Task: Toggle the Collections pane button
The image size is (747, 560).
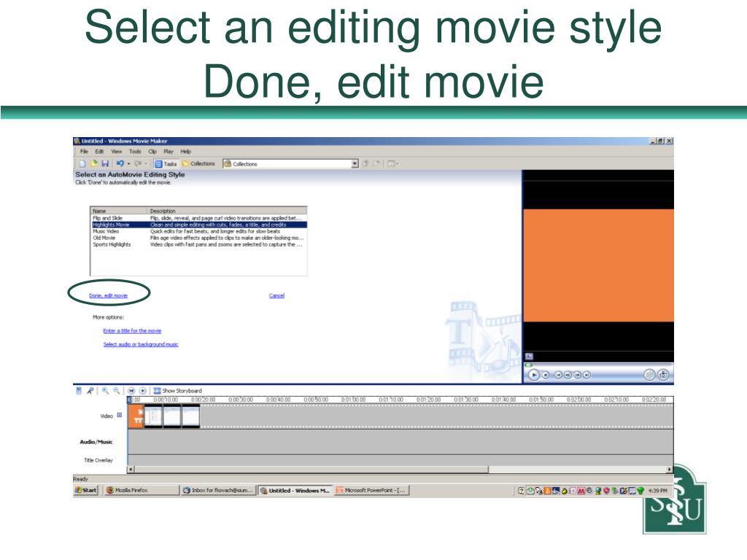Action: [198, 164]
